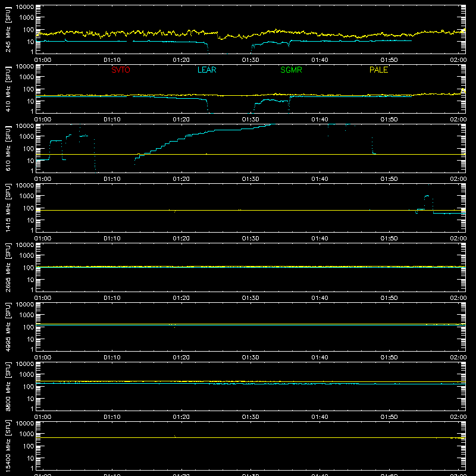Select the 610 MHz [SFU] axis label
Image resolution: width=476 pixels, height=476 pixels.
pyautogui.click(x=8, y=148)
